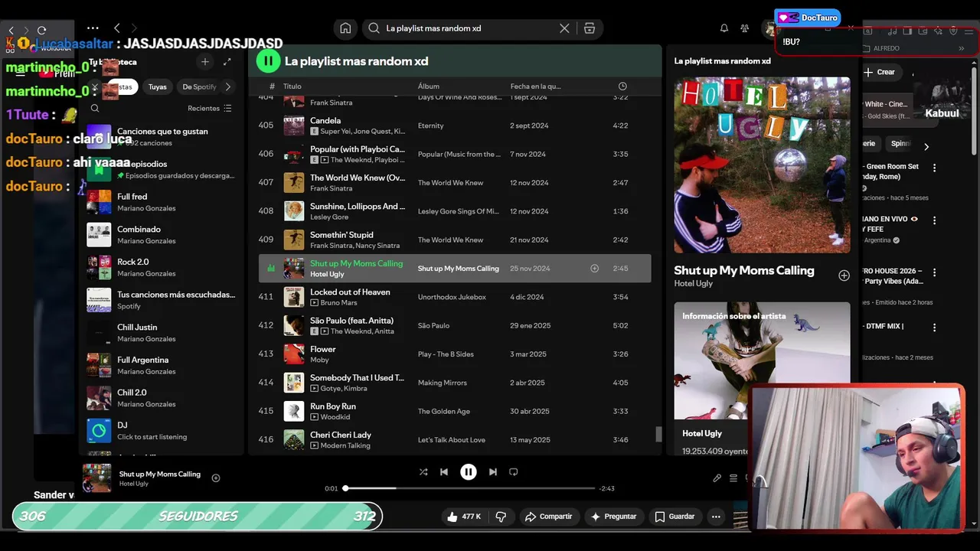
Task: Toggle repeat mode in the player bar
Action: point(514,472)
